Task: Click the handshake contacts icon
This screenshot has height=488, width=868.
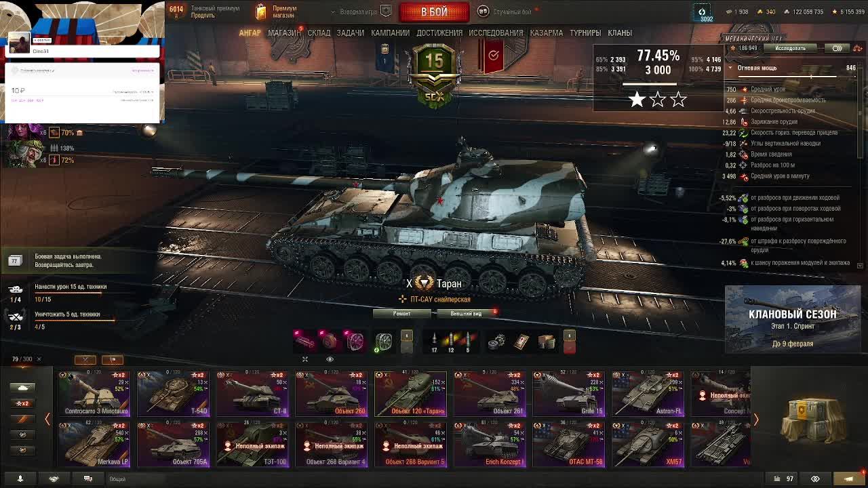Action: pyautogui.click(x=54, y=479)
